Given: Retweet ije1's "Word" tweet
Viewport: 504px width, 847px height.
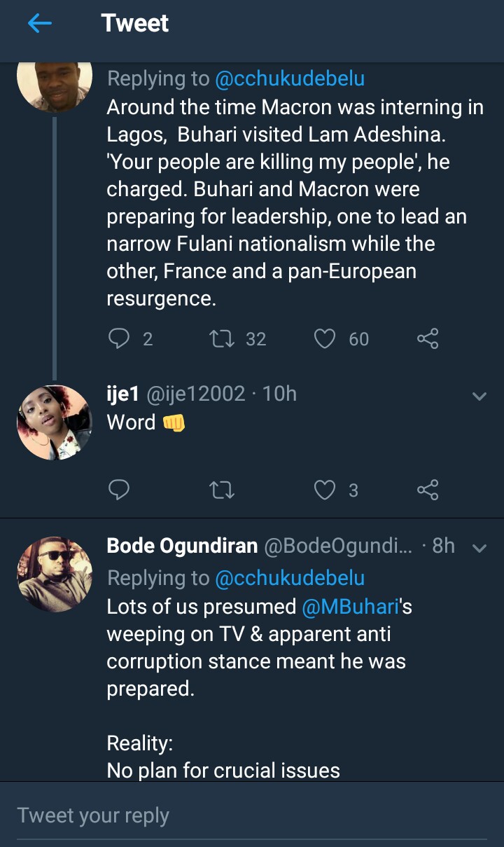Looking at the screenshot, I should (x=222, y=490).
